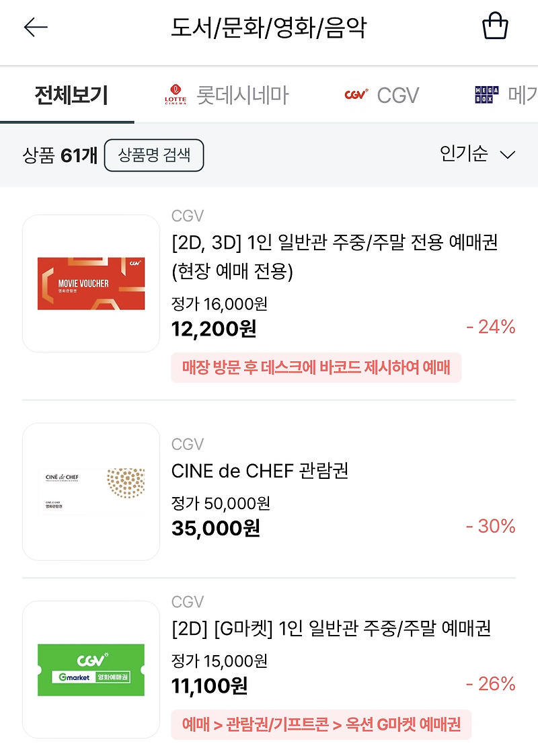Open the CINE de CHEF 관람권 title

click(260, 471)
